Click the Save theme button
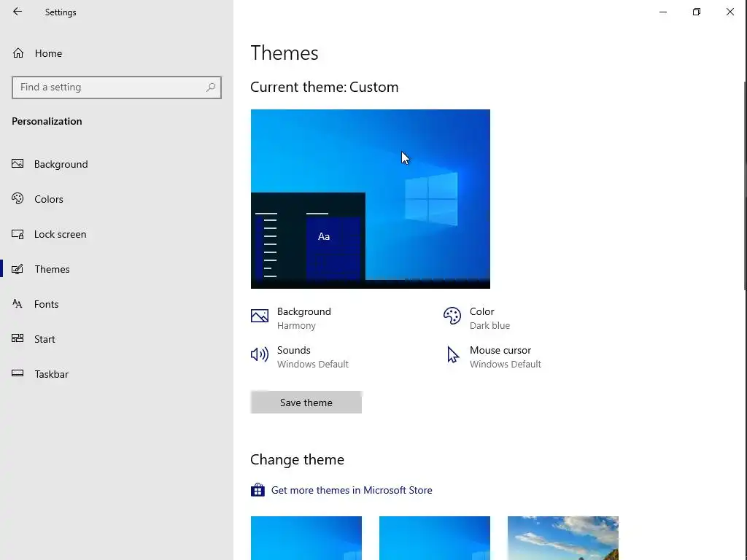This screenshot has width=747, height=560. pyautogui.click(x=306, y=402)
